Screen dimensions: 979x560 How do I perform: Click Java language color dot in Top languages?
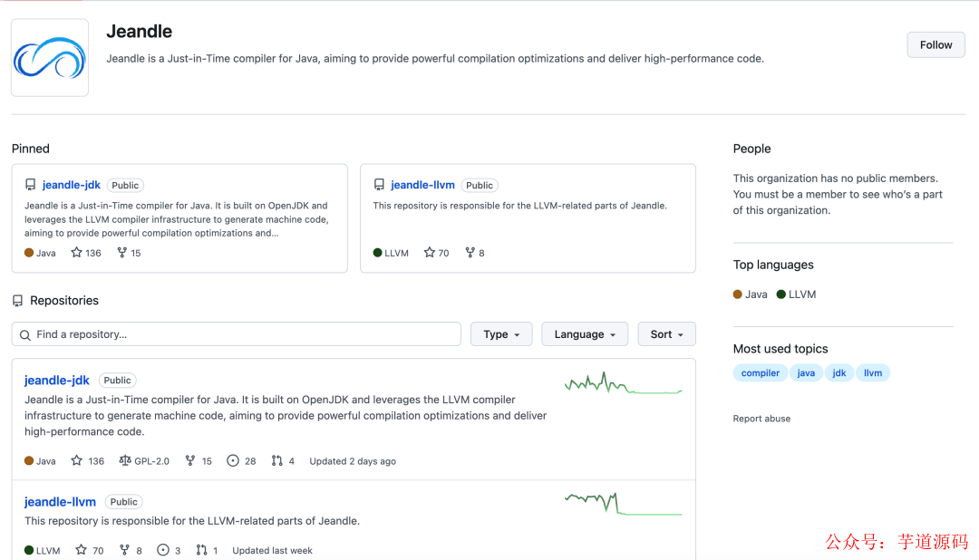[738, 294]
